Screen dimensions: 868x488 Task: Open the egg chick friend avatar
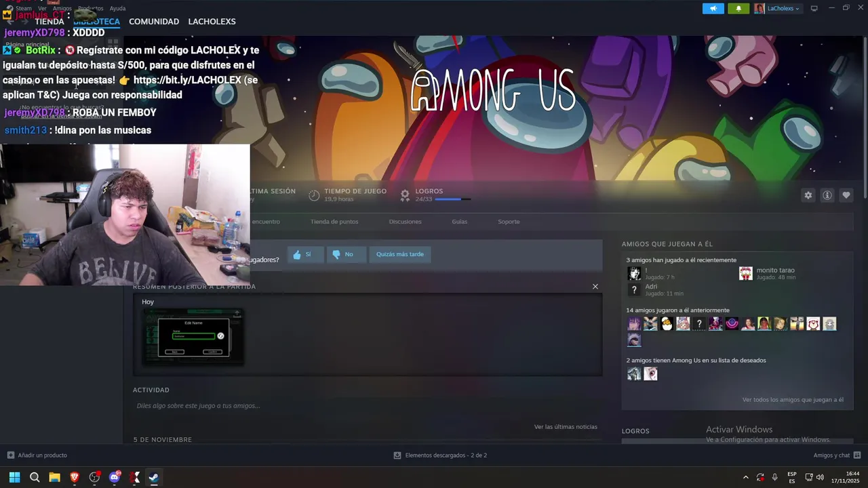(667, 324)
